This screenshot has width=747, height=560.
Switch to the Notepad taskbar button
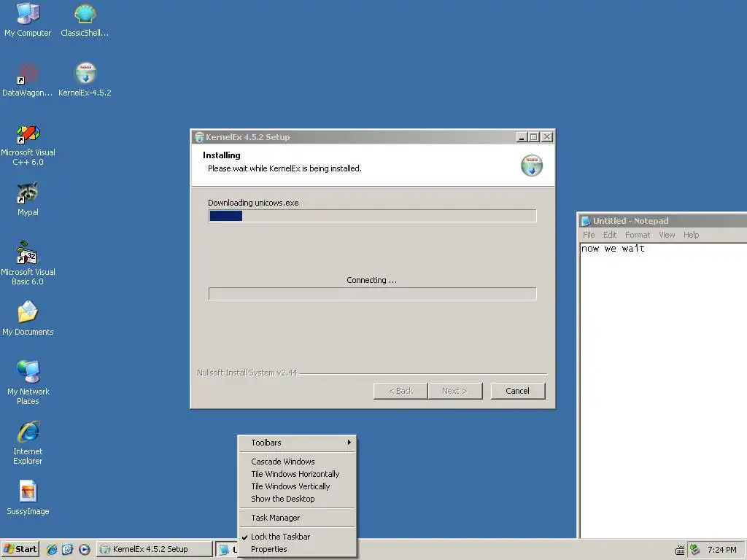pos(226,549)
